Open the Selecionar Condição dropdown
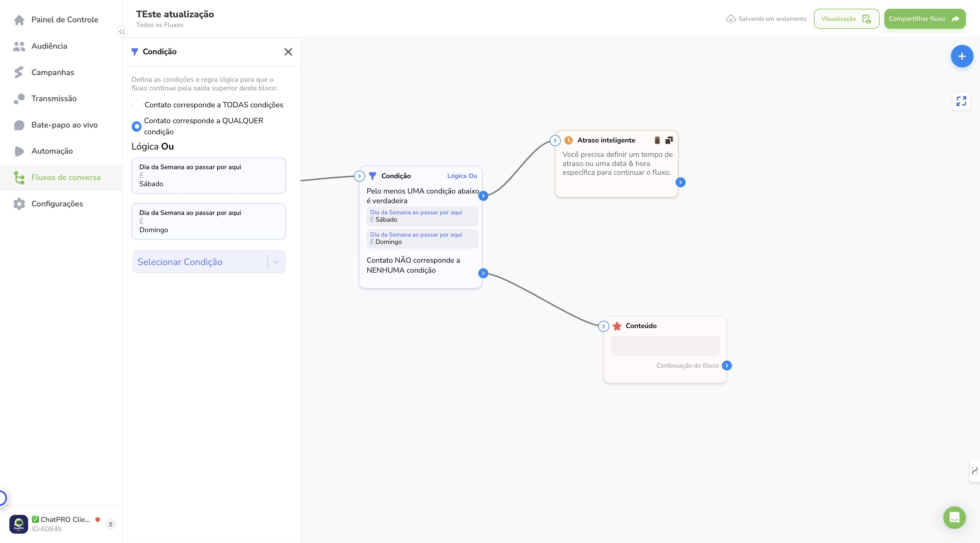980x543 pixels. (209, 262)
